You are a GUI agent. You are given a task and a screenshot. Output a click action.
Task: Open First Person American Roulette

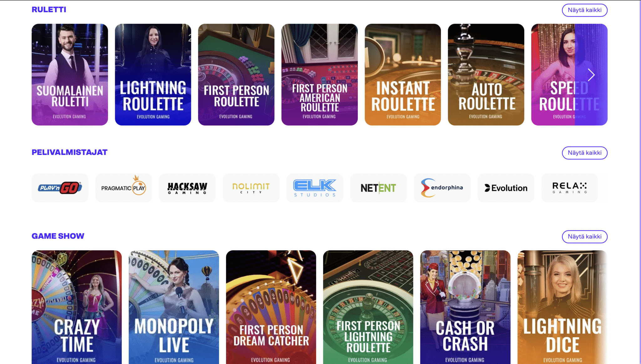320,74
